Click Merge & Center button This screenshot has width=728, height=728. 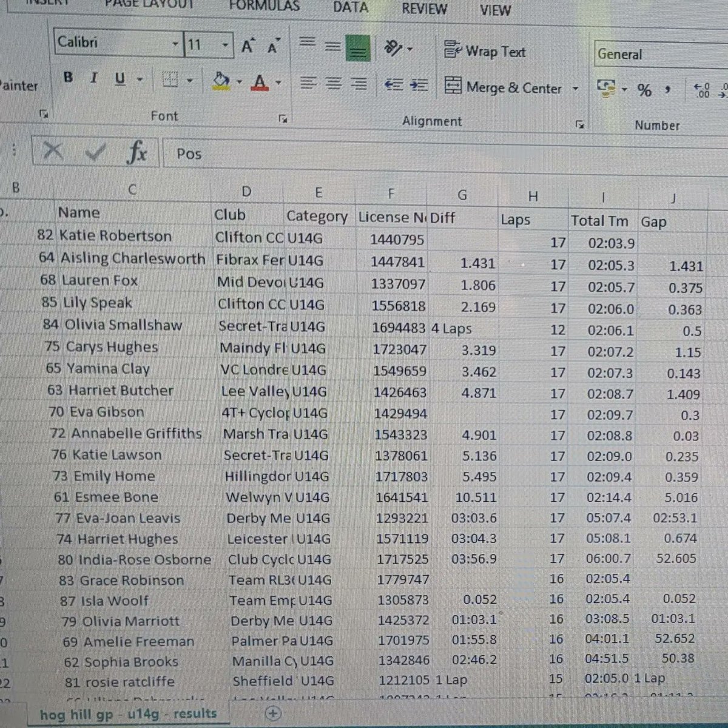(503, 87)
